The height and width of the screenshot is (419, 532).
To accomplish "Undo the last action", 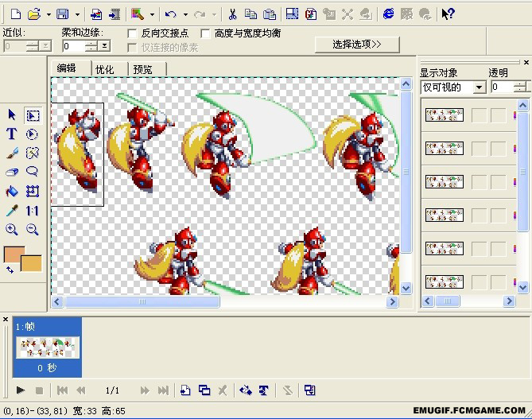I will pyautogui.click(x=171, y=14).
